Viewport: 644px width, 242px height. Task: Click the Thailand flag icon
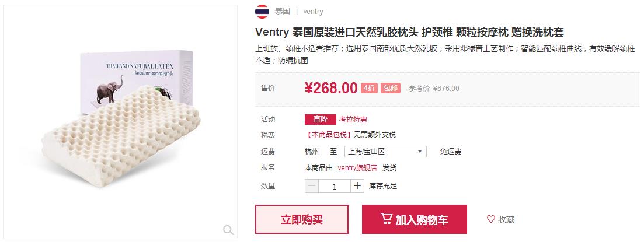[x=262, y=12]
